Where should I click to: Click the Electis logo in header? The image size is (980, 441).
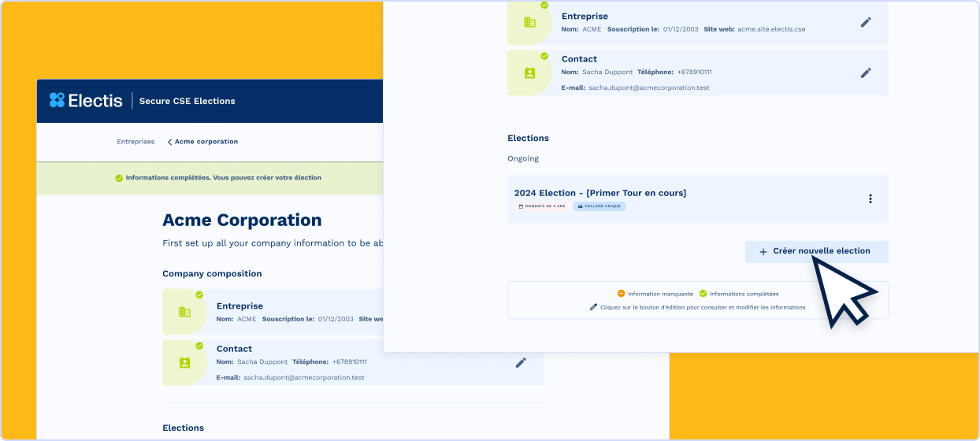click(x=86, y=100)
